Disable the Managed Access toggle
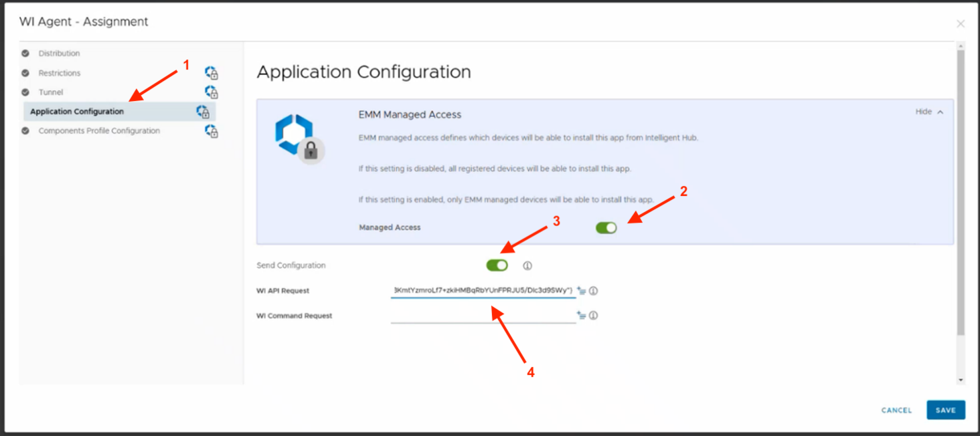The width and height of the screenshot is (980, 436). (606, 228)
